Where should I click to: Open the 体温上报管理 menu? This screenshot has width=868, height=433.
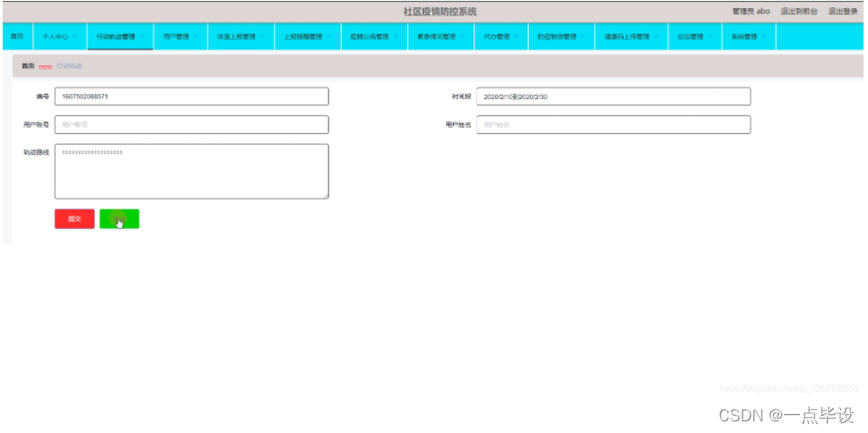pyautogui.click(x=241, y=37)
